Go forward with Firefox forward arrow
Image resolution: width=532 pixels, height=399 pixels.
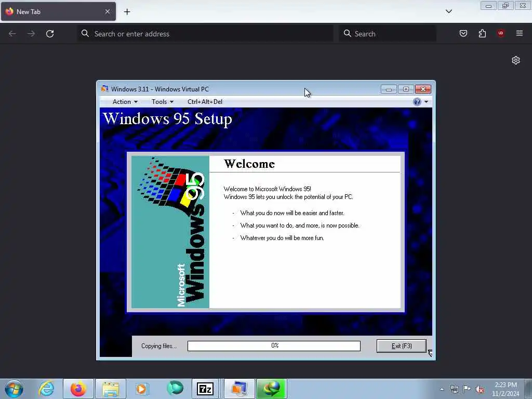(x=31, y=34)
